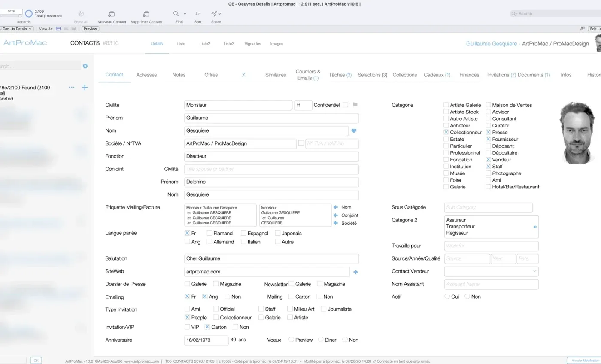Select the Oui radio button for Actif
601x364 pixels.
pos(447,297)
